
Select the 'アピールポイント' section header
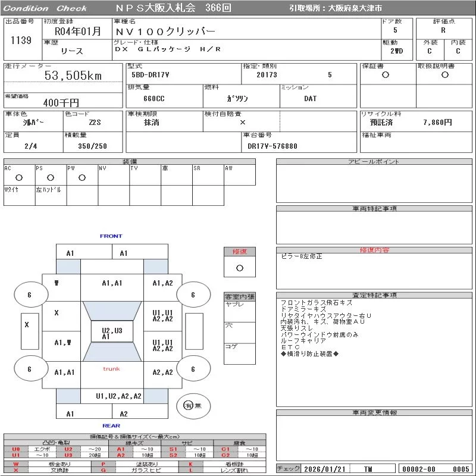pyautogui.click(x=374, y=161)
